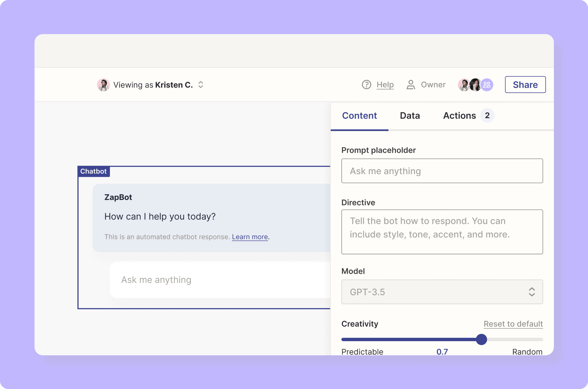
Task: Click the Model field label
Action: [353, 271]
